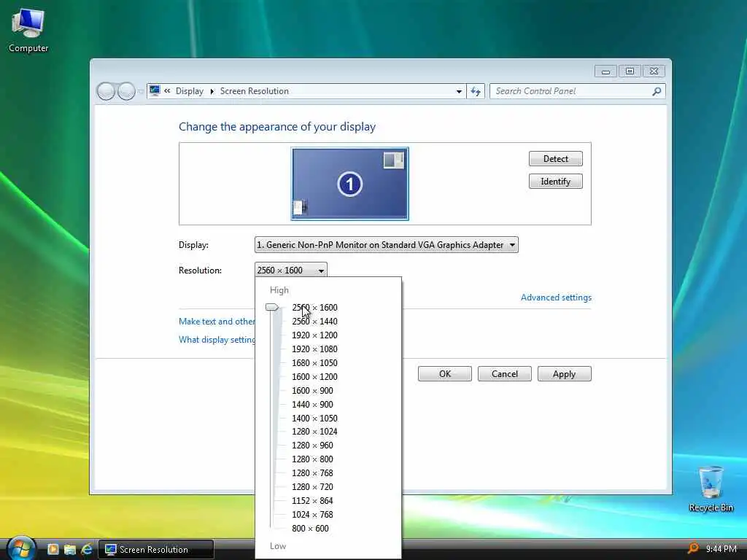747x560 pixels.
Task: Expand the address bar history dropdown arrow
Action: coord(459,91)
